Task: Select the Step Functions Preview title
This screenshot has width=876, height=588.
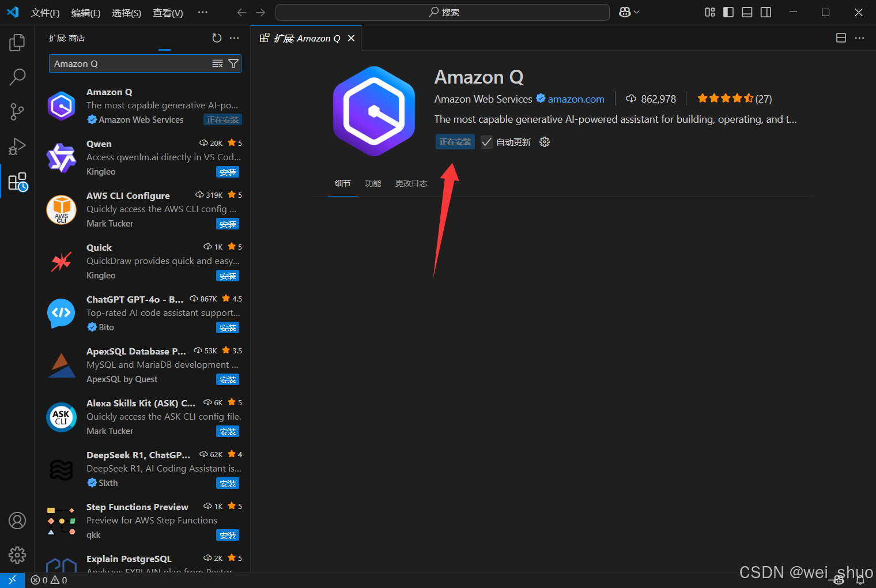Action: (x=137, y=507)
